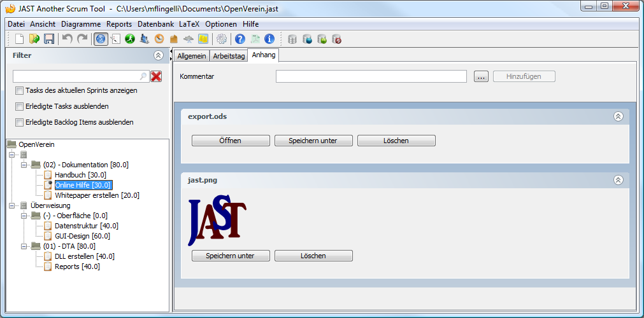
Task: Save project with floppy disk icon
Action: 49,39
